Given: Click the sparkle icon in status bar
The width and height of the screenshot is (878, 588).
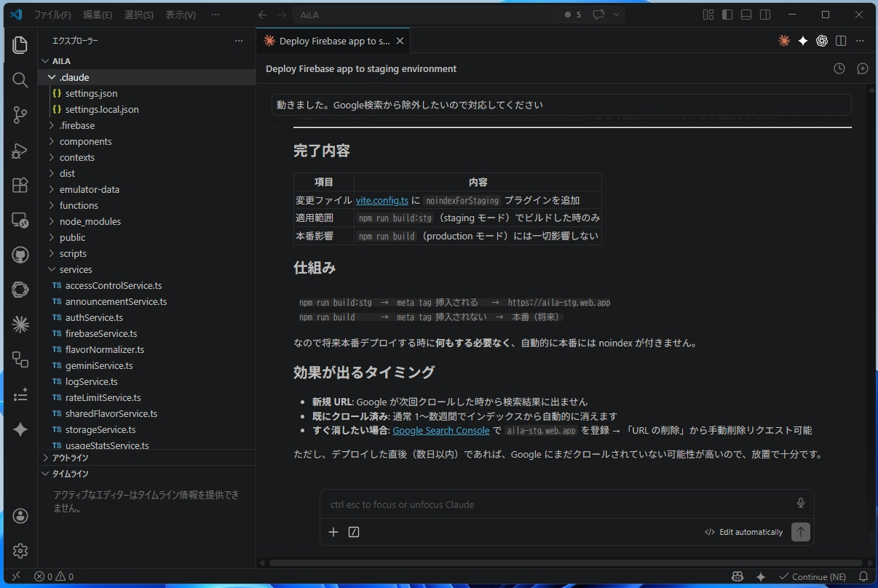Looking at the screenshot, I should 761,576.
